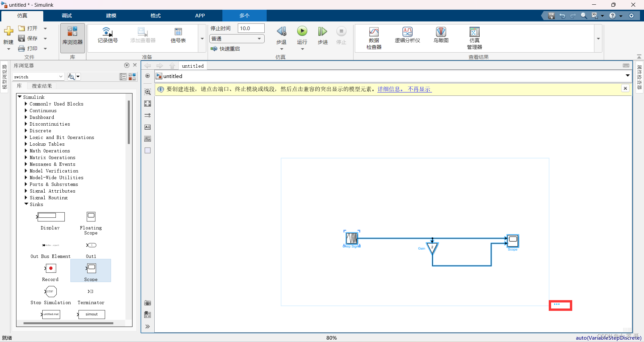Image resolution: width=644 pixels, height=342 pixels.
Task: Open the 信号表 Signal Table icon
Action: (x=178, y=35)
